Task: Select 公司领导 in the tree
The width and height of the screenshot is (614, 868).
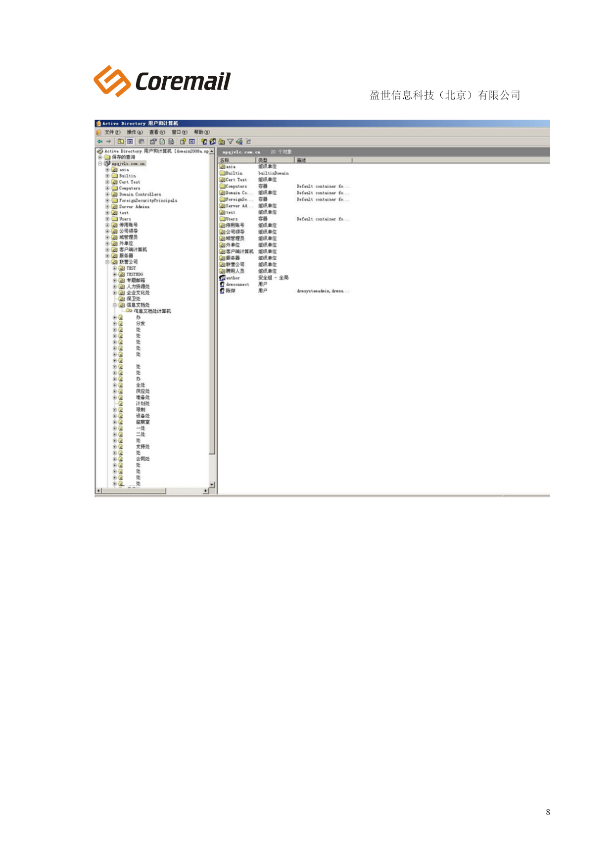Action: (x=128, y=231)
